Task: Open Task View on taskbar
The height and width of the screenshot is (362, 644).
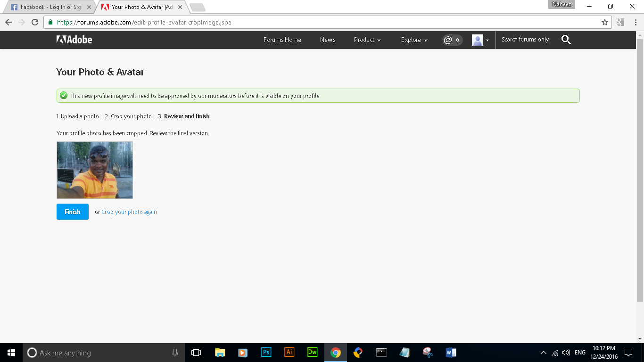Action: [x=196, y=353]
